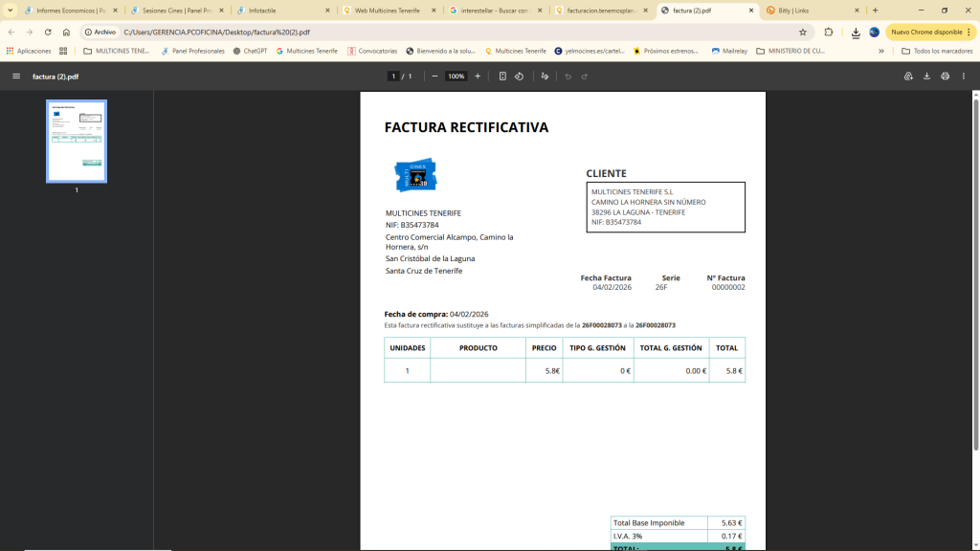Open the ChatGPT bookmark
The width and height of the screenshot is (980, 551).
pos(249,51)
